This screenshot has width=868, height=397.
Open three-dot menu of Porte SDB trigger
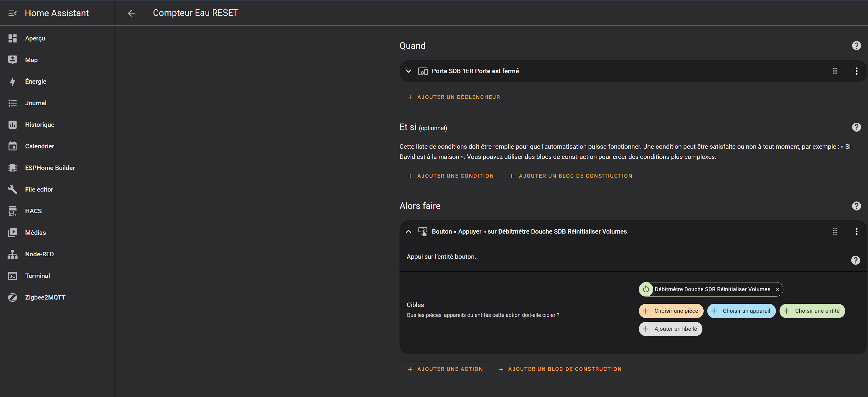856,71
